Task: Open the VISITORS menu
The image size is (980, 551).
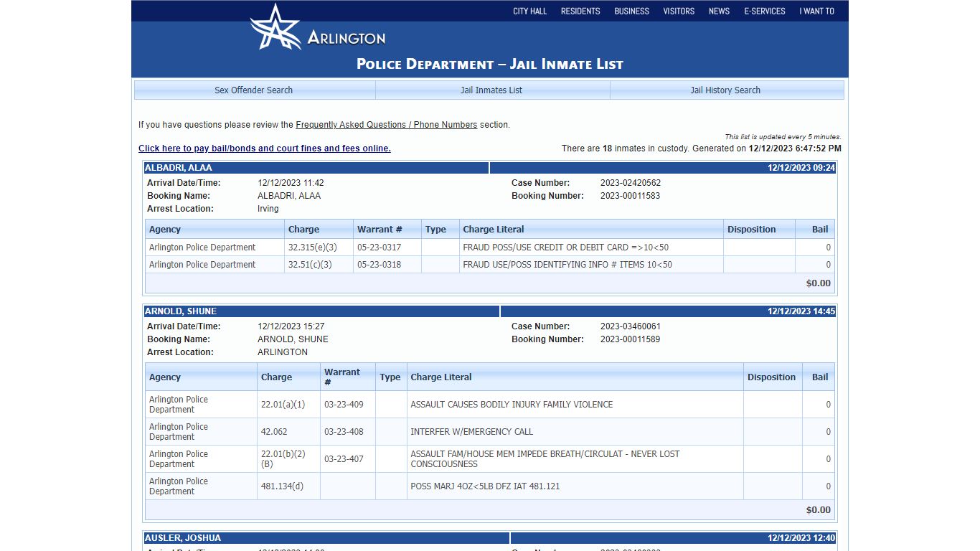Action: tap(679, 11)
